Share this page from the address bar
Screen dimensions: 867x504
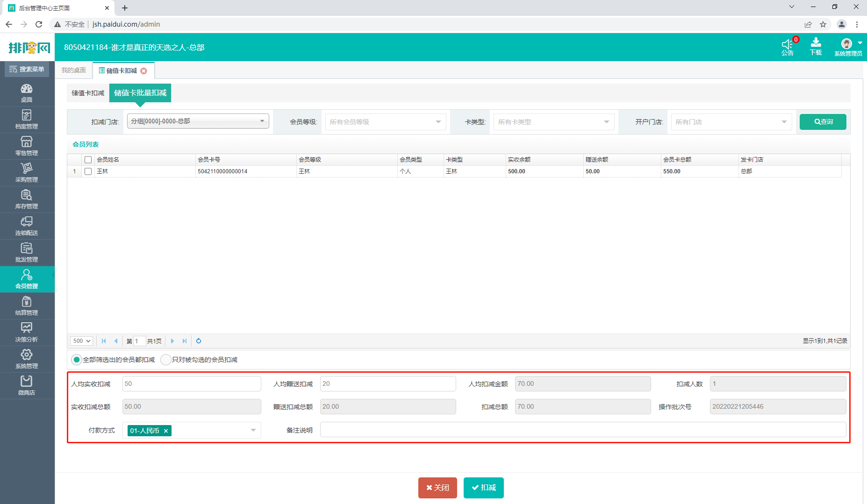point(808,24)
